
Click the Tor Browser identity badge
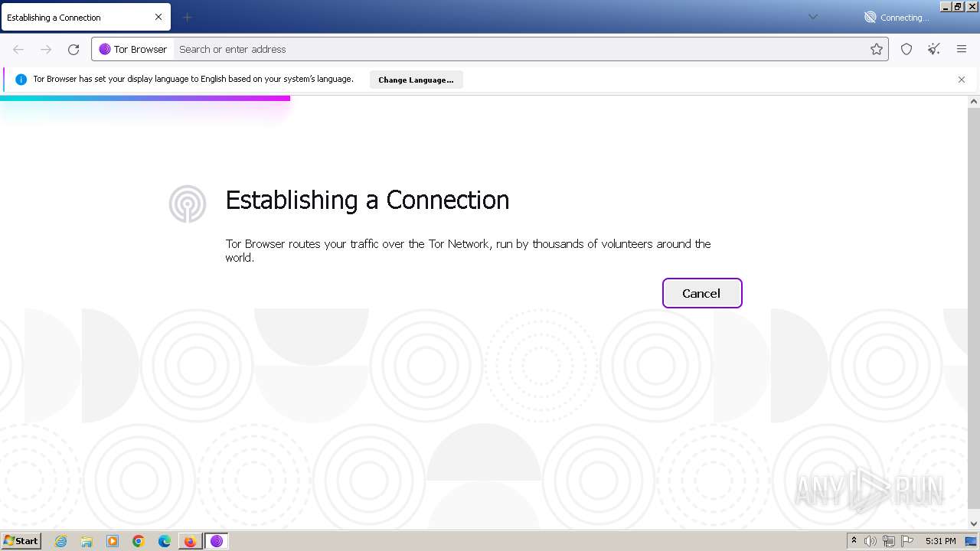tap(133, 49)
